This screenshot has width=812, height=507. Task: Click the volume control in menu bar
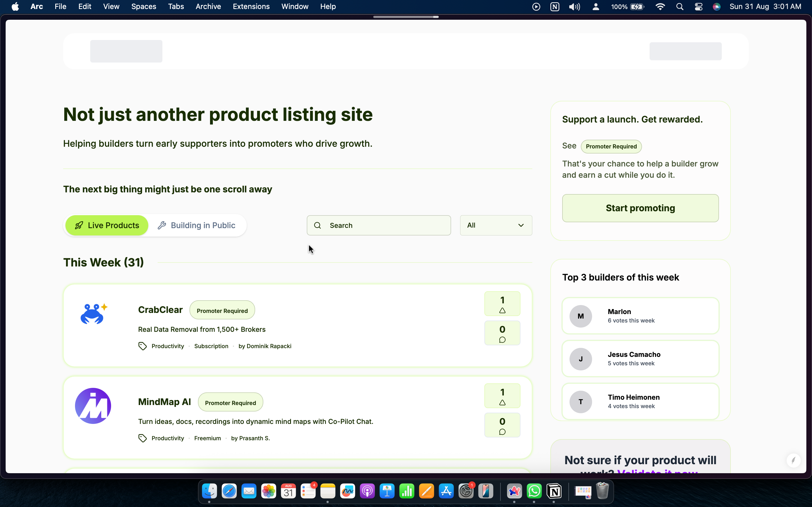tap(574, 7)
